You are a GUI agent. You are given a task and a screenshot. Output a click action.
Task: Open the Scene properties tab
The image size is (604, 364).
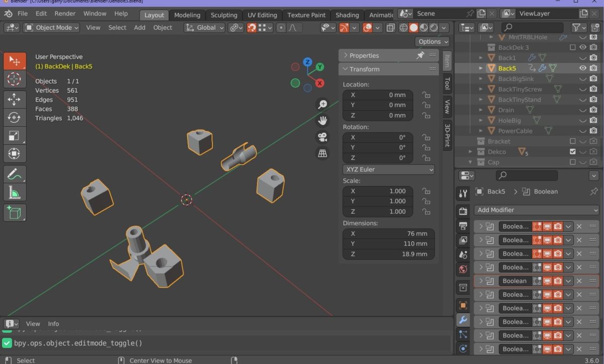point(464,255)
